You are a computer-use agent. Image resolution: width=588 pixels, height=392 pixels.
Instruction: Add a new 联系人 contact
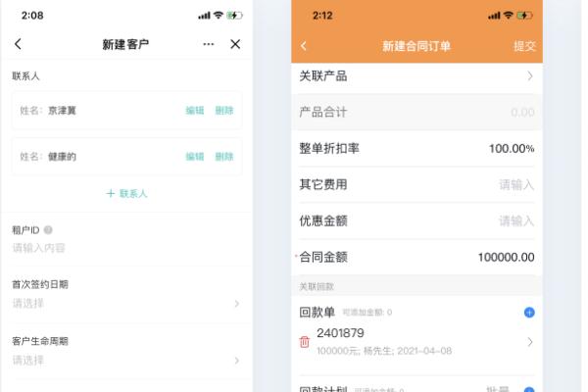126,194
